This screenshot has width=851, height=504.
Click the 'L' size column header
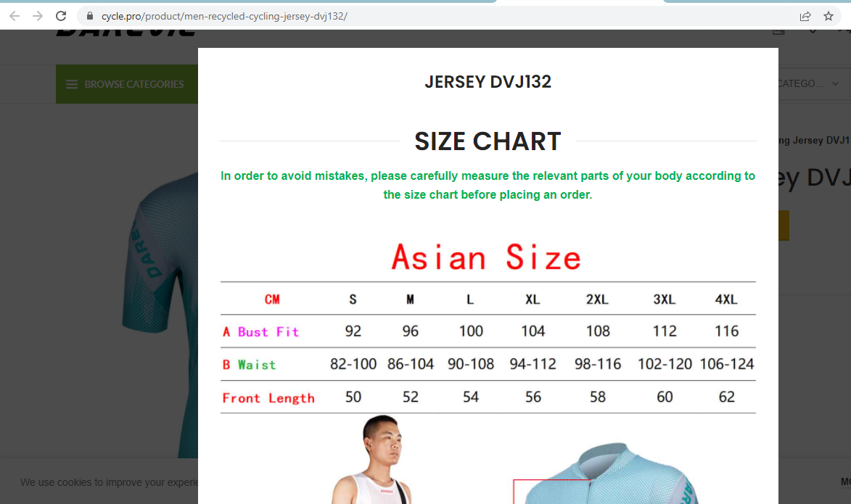[470, 299]
